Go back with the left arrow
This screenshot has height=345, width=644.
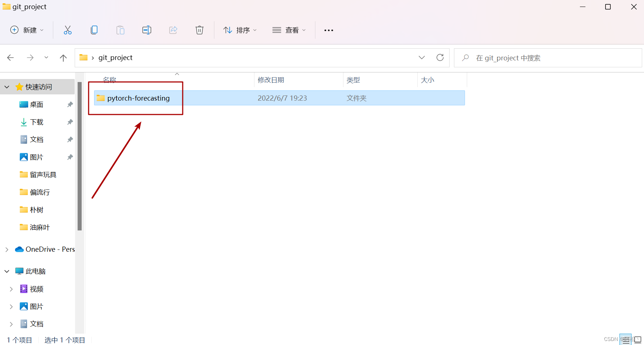11,58
